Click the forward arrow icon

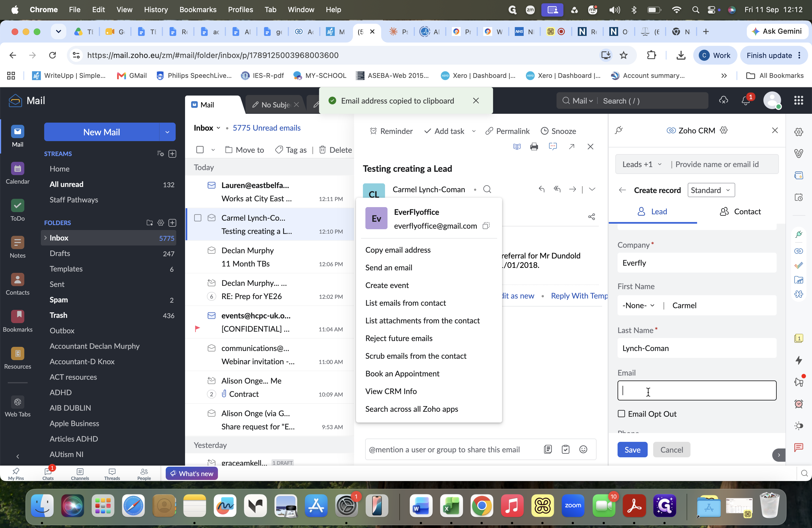tap(573, 189)
